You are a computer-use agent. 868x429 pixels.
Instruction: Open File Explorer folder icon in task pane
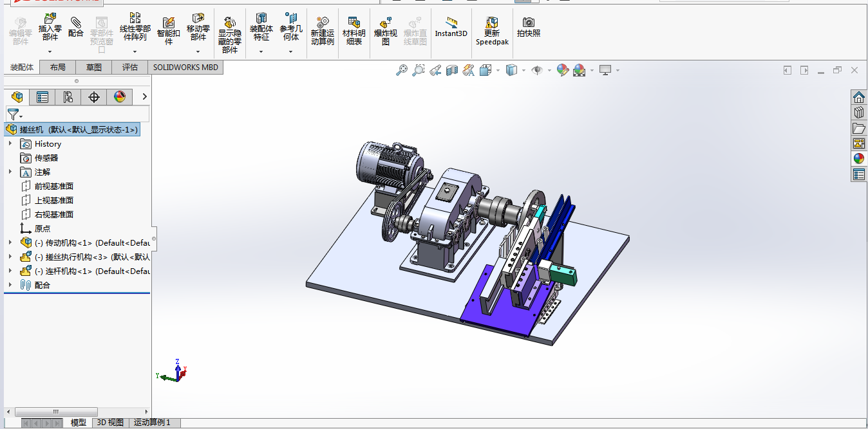tap(859, 128)
